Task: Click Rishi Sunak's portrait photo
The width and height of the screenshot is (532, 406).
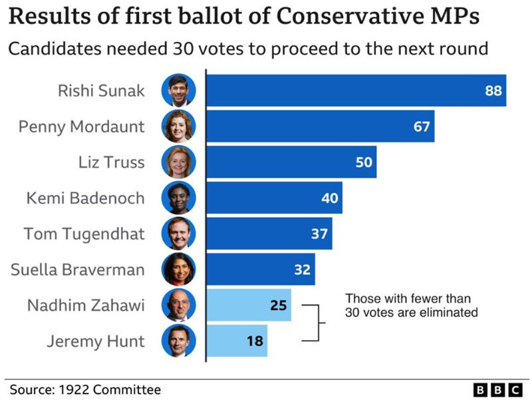Action: pos(179,91)
